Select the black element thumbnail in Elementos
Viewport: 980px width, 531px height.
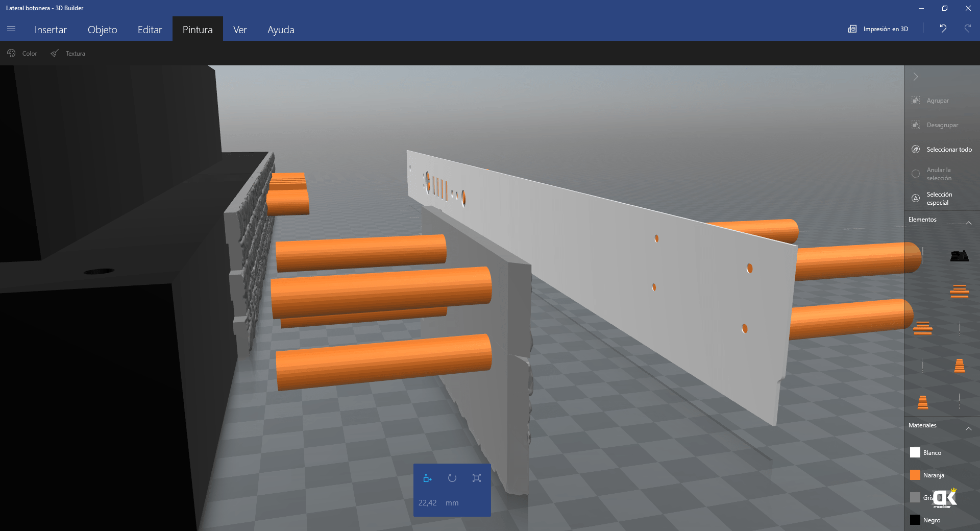pos(959,256)
